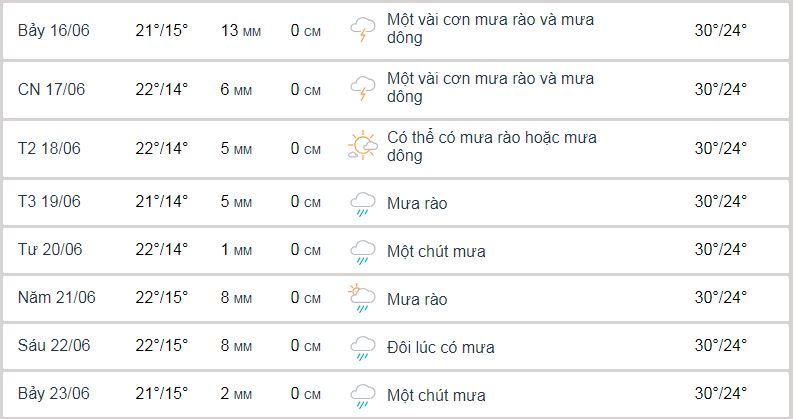Click sun and rain icon for Năm 21/06
Screen dimensions: 793x419
coord(362,299)
